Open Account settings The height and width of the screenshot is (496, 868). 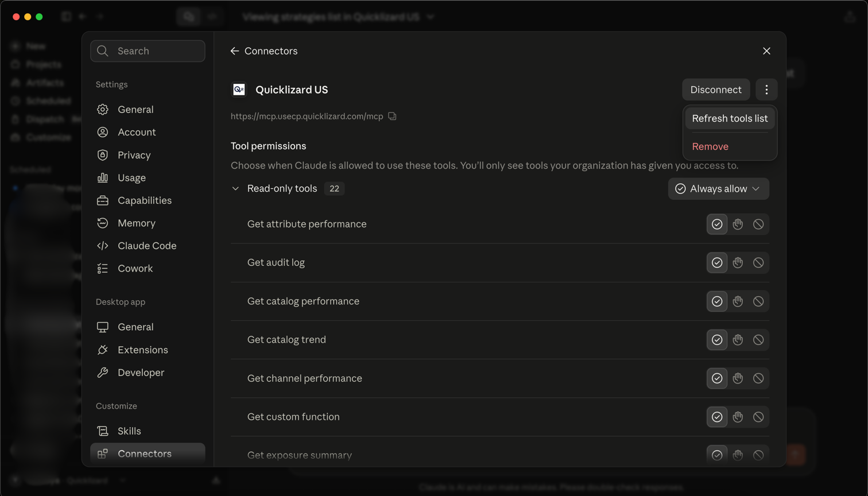tap(148, 132)
